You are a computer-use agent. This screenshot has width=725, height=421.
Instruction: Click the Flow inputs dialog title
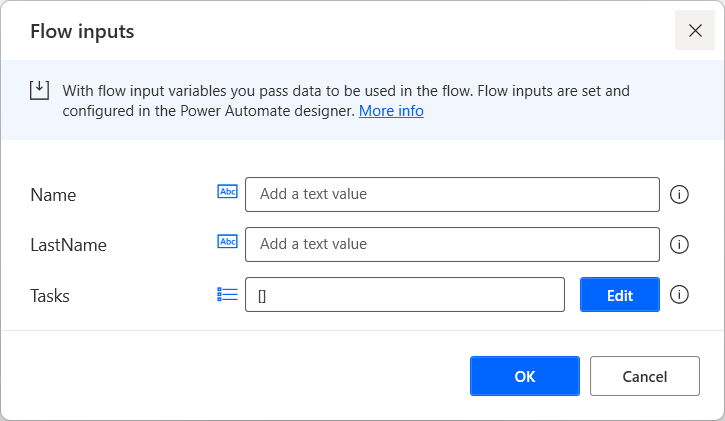[82, 31]
